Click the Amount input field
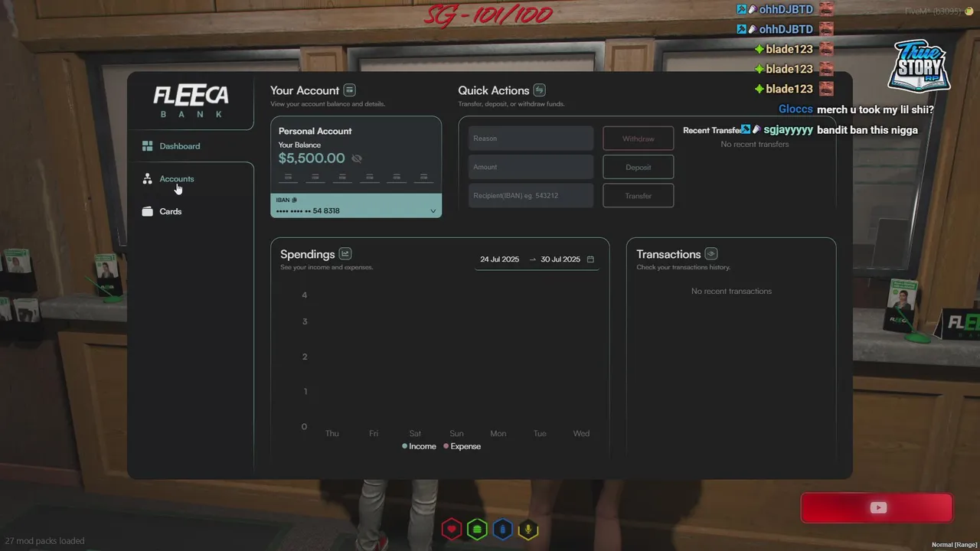This screenshot has width=980, height=551. tap(531, 167)
